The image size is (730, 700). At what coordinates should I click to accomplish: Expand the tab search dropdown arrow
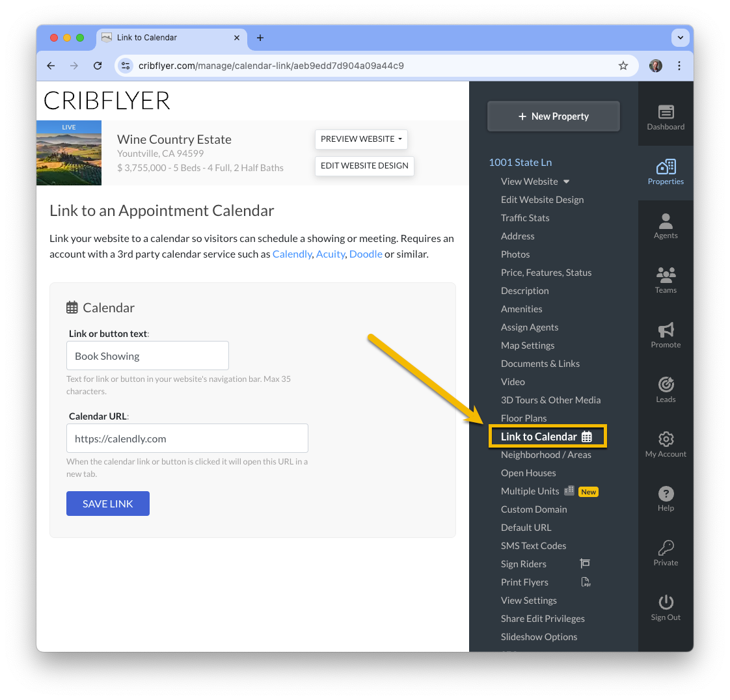[680, 38]
